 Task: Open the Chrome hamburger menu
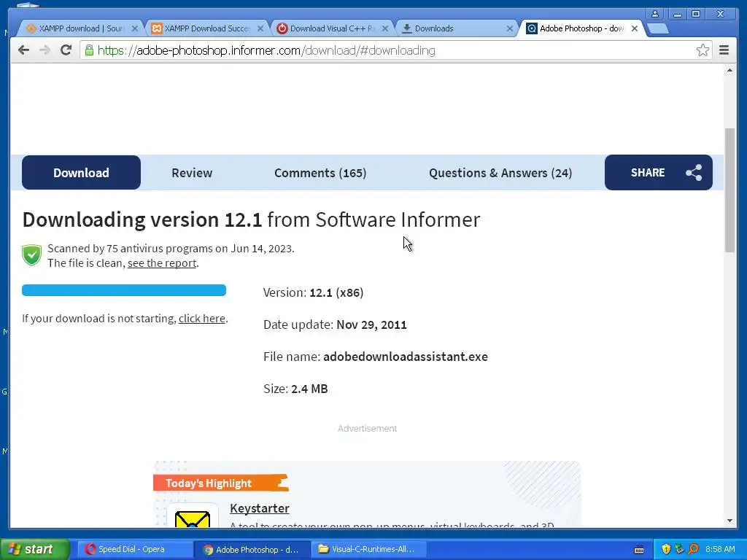click(x=724, y=50)
